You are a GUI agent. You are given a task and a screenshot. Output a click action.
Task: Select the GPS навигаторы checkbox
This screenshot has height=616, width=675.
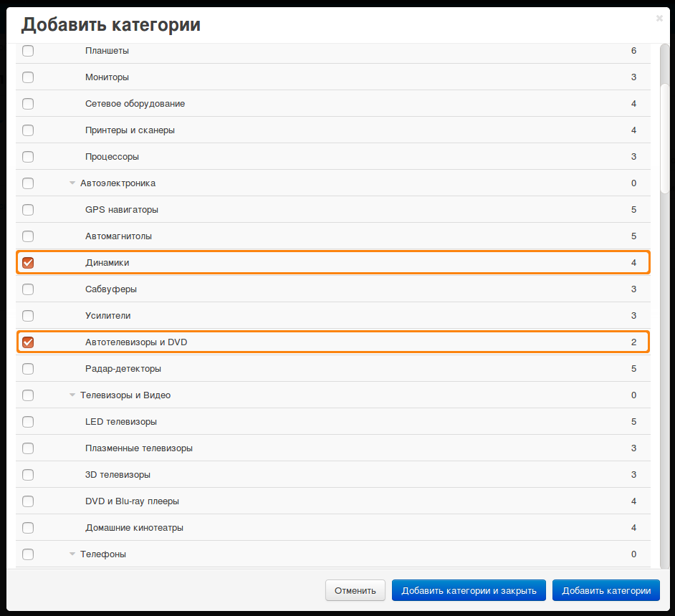click(28, 209)
